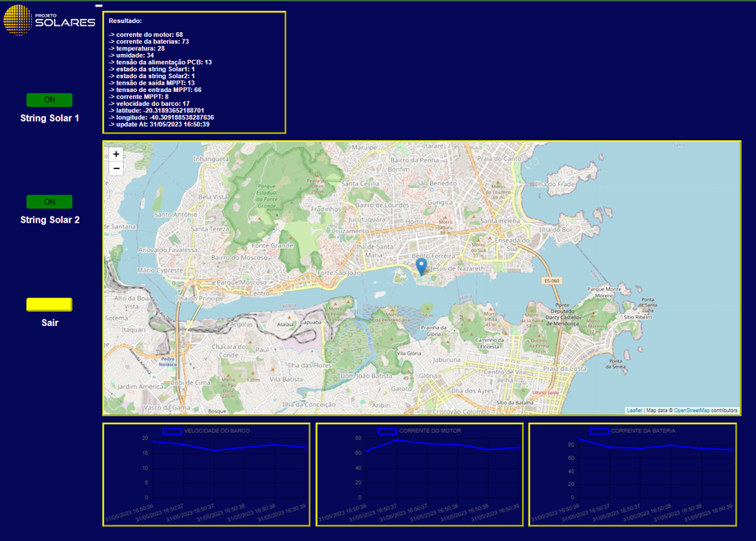Click 'Jardim América' map label
756x541 pixels.
[x=140, y=387]
